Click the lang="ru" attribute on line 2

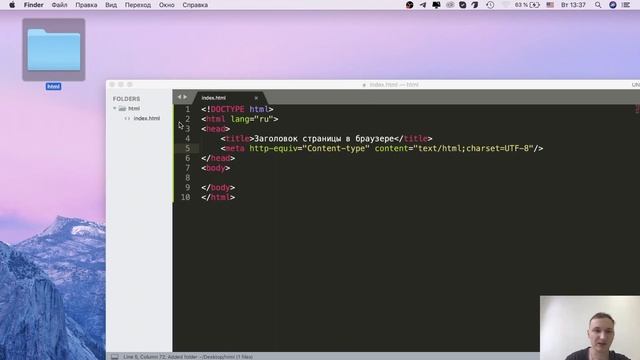coord(252,119)
